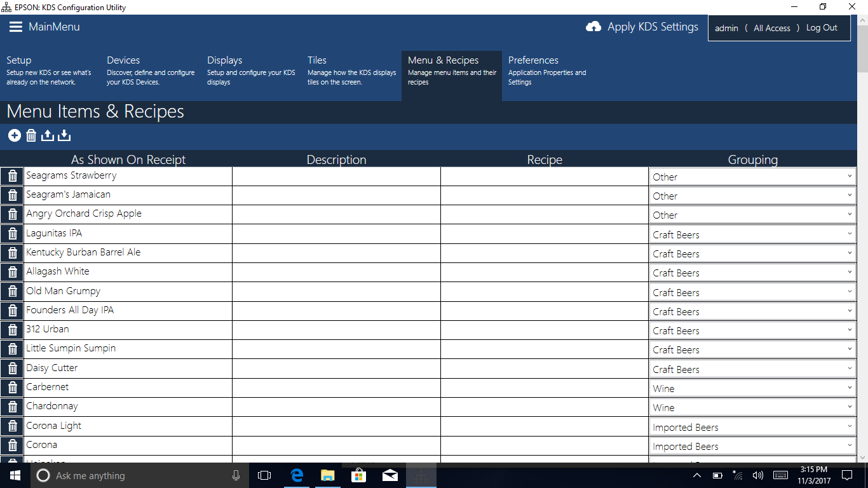Delete the Corona row

(x=11, y=445)
